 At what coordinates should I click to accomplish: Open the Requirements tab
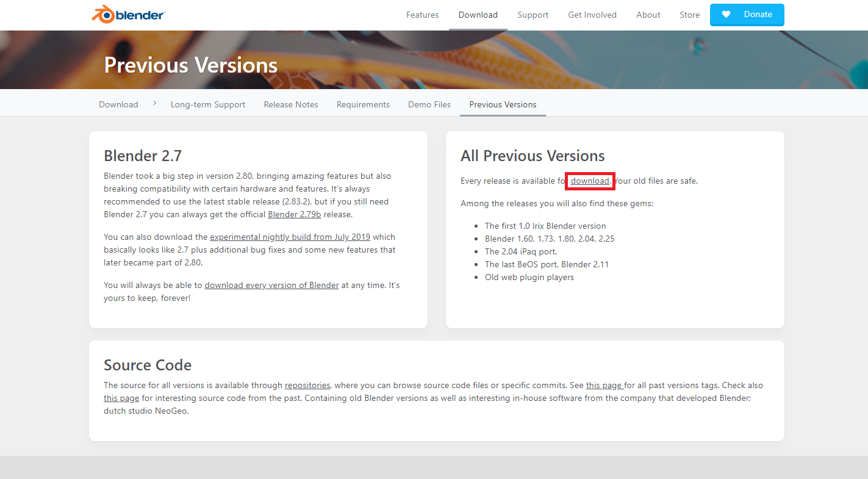coord(363,104)
